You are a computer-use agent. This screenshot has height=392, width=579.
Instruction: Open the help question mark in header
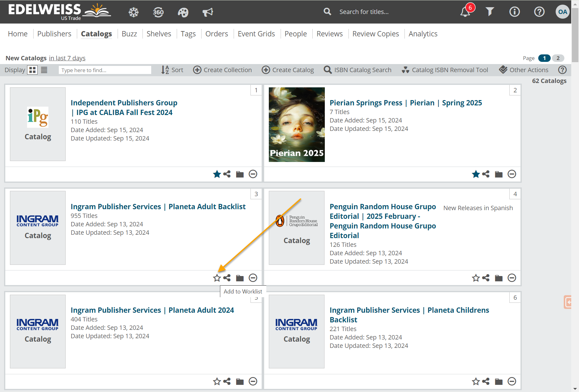(539, 12)
